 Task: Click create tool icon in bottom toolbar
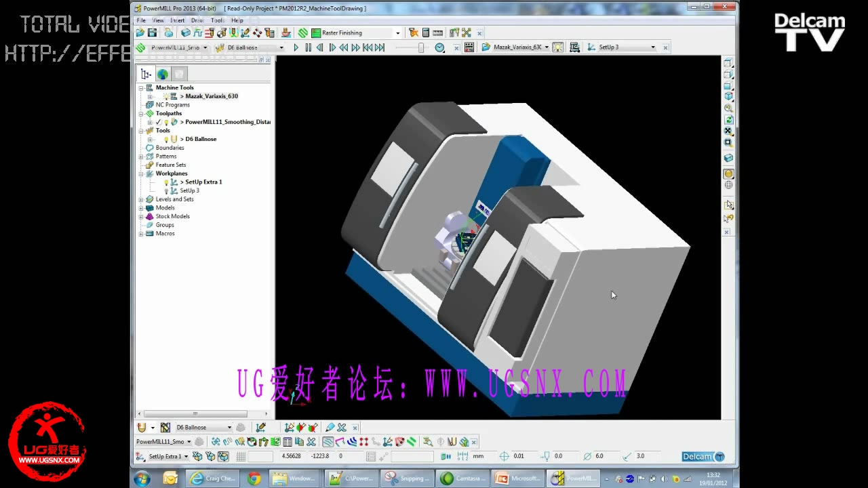tap(142, 428)
